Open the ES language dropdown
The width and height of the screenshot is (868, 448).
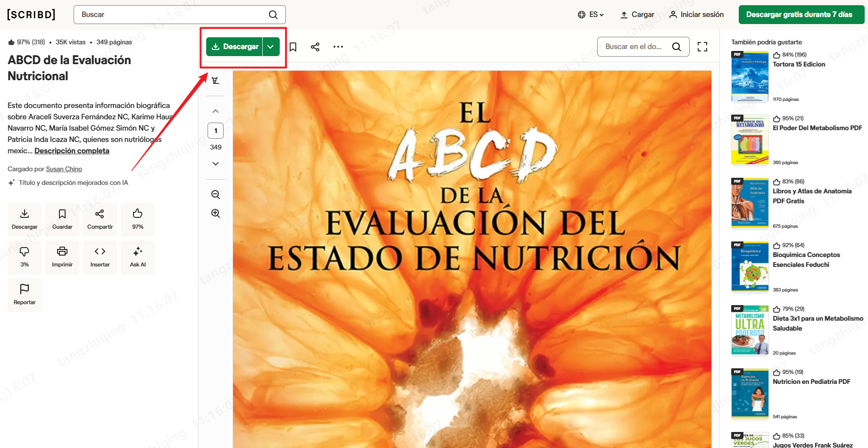591,15
